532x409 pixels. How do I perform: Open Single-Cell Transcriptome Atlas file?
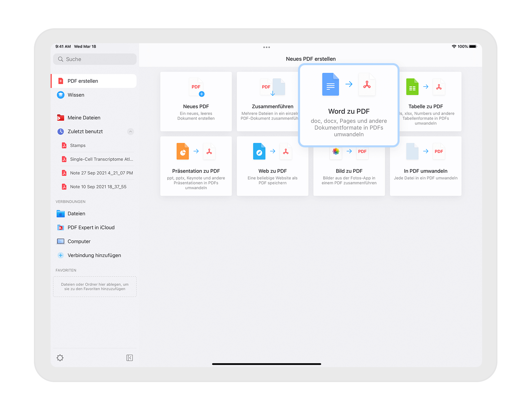pyautogui.click(x=101, y=159)
